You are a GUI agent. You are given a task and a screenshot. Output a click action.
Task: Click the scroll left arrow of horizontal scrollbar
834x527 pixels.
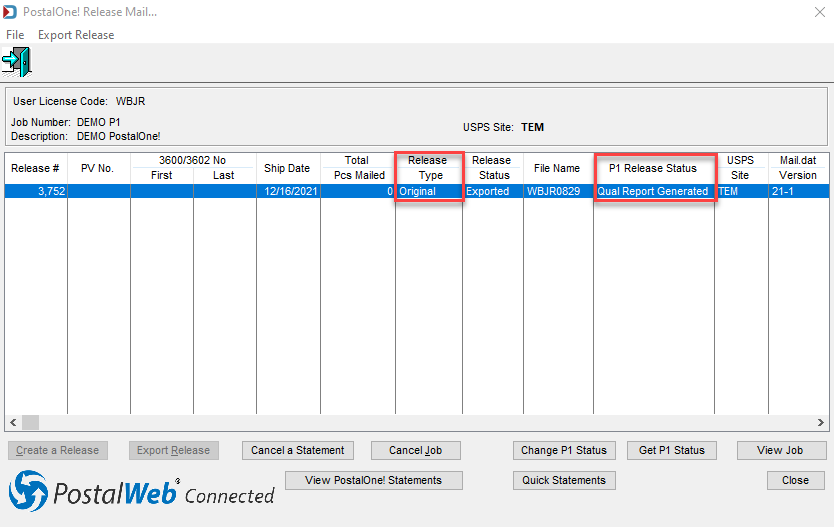[13, 422]
